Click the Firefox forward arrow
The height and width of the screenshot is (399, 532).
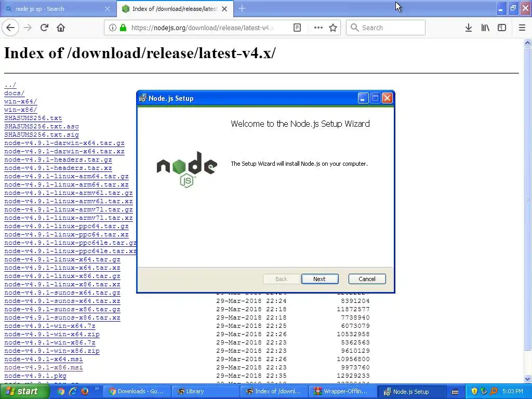(28, 28)
